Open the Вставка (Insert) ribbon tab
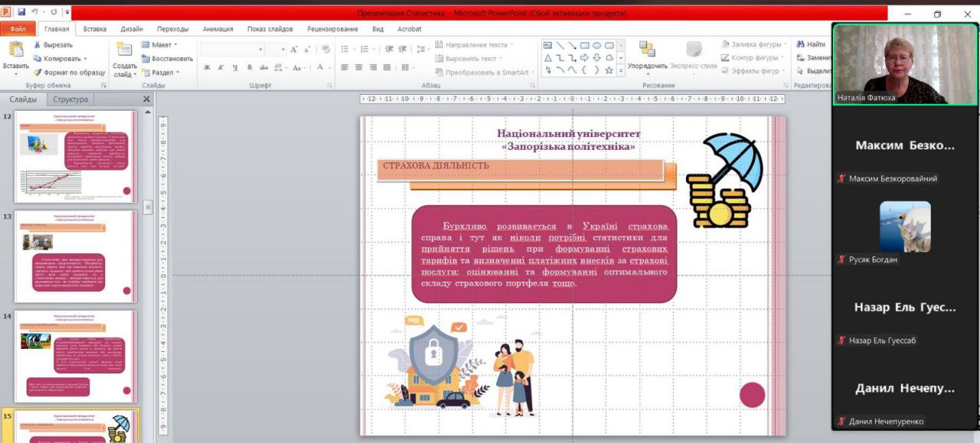980x443 pixels. pos(95,29)
